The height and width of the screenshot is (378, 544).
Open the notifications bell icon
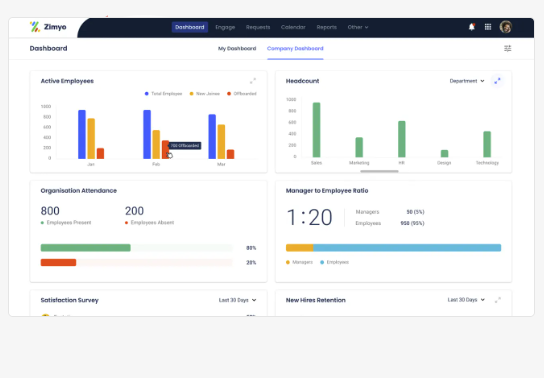(471, 27)
